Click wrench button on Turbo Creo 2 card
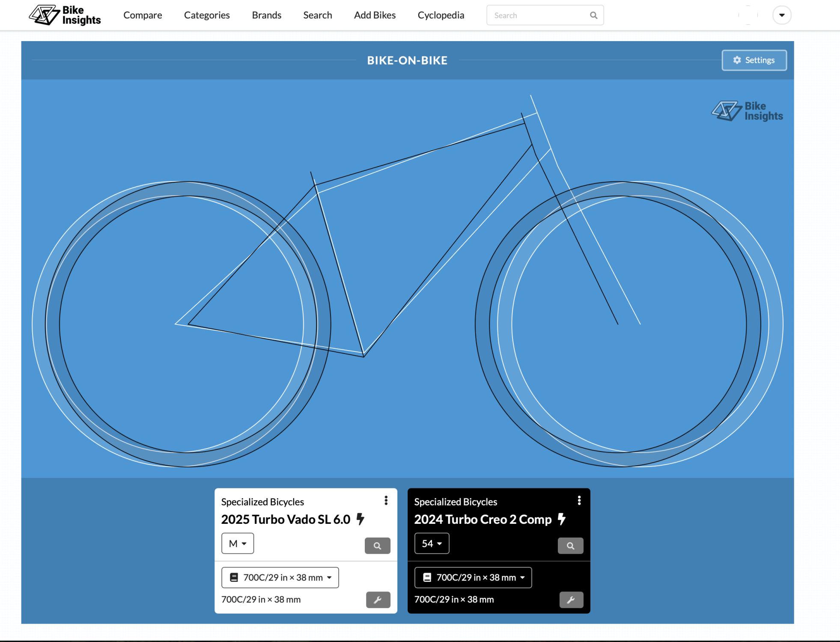Screen dimensions: 840x642 click(x=571, y=600)
